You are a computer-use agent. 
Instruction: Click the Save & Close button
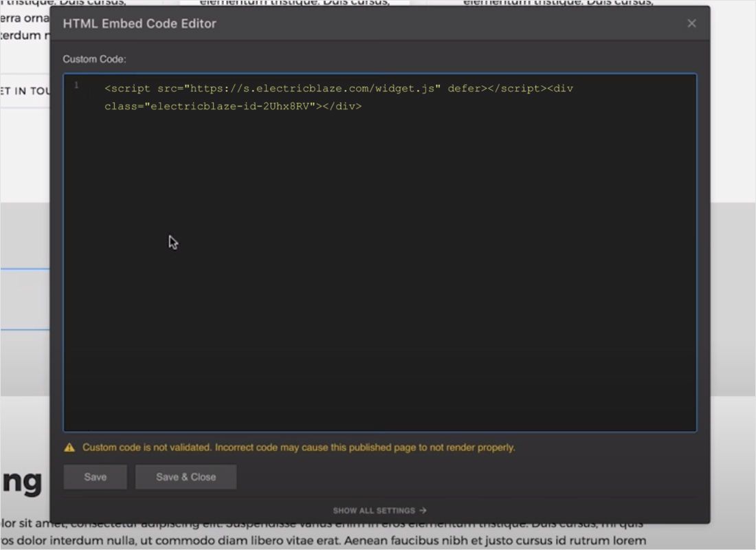[x=186, y=477]
